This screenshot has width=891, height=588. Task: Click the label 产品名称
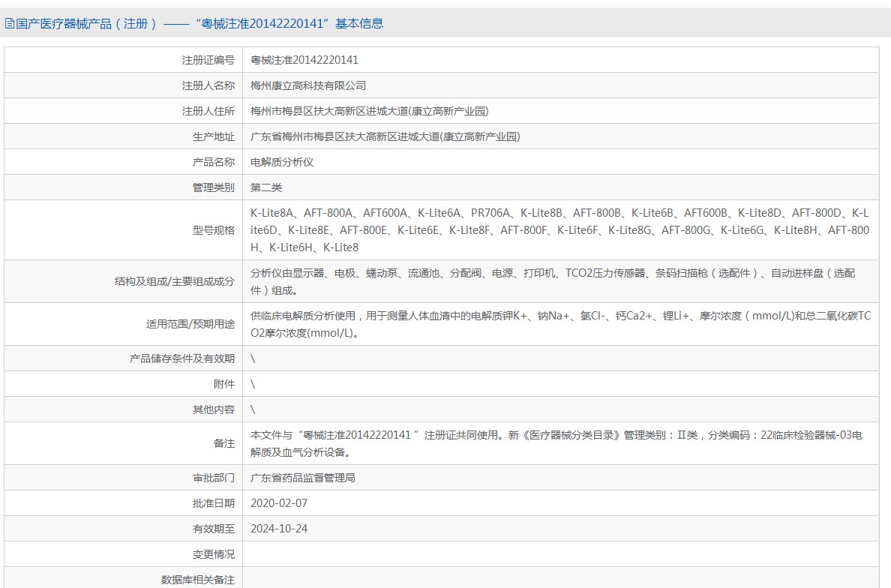pos(213,162)
